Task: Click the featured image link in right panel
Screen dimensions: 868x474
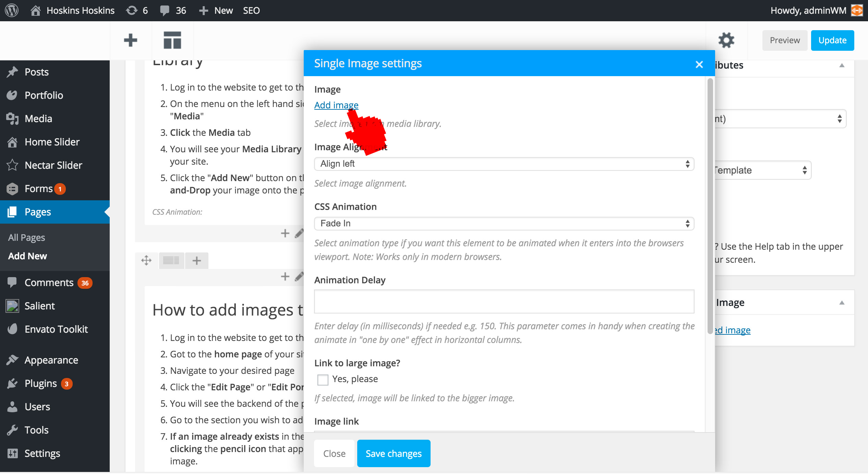Action: pyautogui.click(x=733, y=330)
